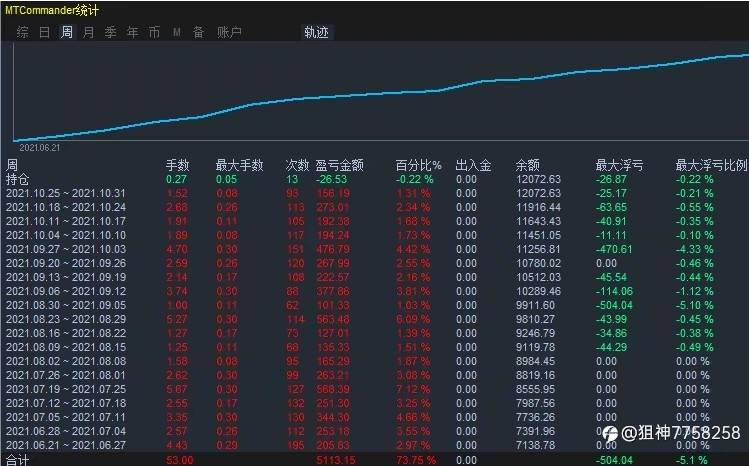Screen dimensions: 749x466
Task: Click the balance value 8555.95
Action: (x=535, y=389)
